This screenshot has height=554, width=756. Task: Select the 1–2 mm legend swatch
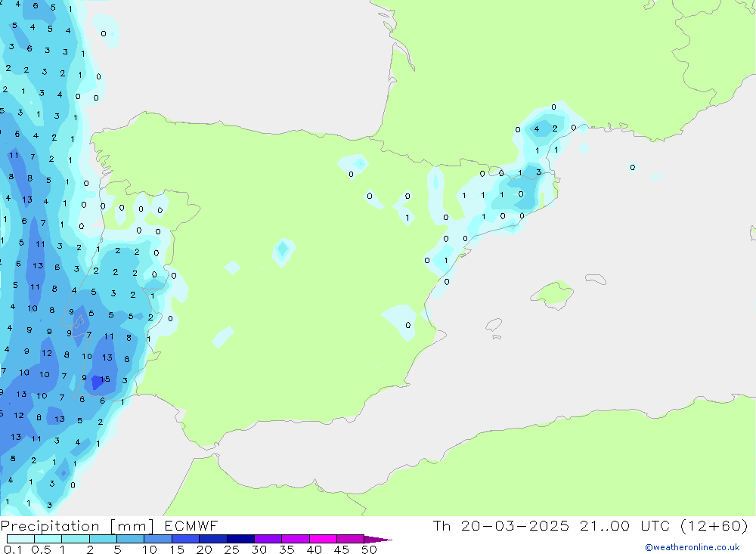[x=76, y=539]
